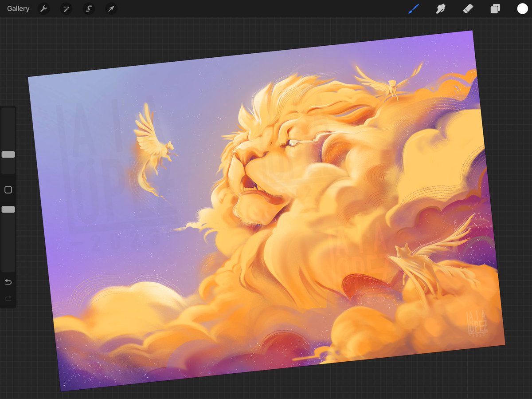Viewport: 532px width, 399px height.
Task: Tap the blue active brush stroke icon
Action: coord(413,8)
